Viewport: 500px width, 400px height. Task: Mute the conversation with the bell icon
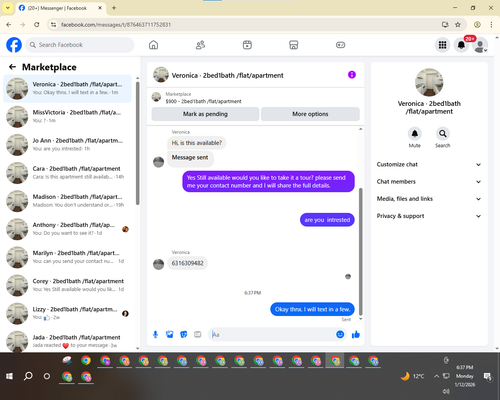tap(414, 134)
